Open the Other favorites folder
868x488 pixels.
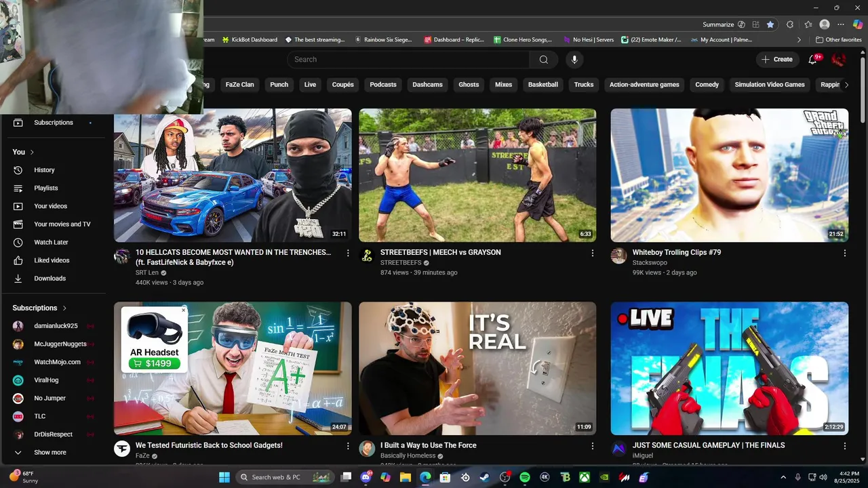pos(838,40)
